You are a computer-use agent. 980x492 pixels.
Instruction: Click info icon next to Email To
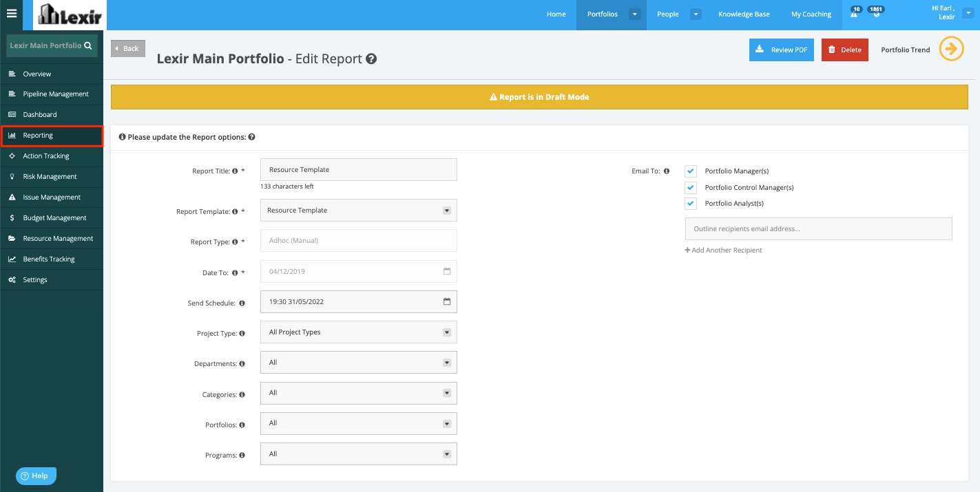[667, 171]
